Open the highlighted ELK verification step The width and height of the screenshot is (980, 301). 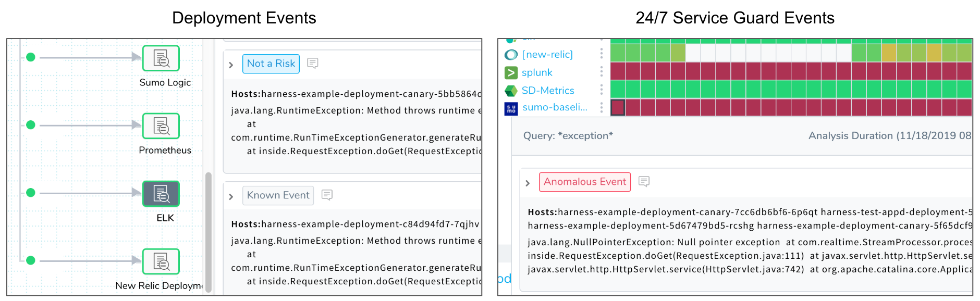pos(161,193)
